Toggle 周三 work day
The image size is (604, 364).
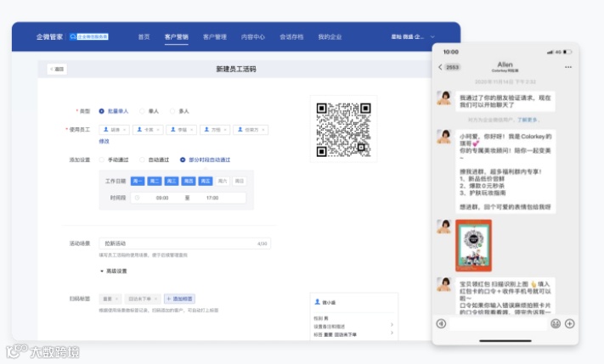[x=172, y=181]
